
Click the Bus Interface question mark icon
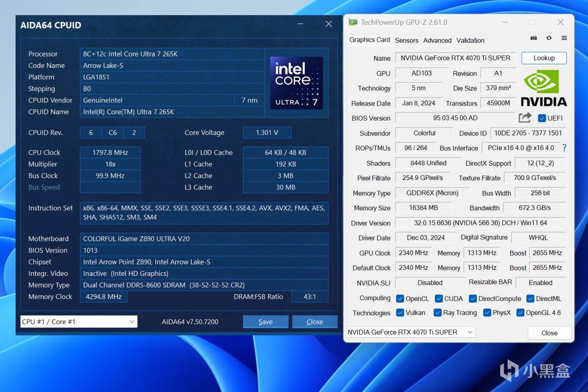coord(564,148)
